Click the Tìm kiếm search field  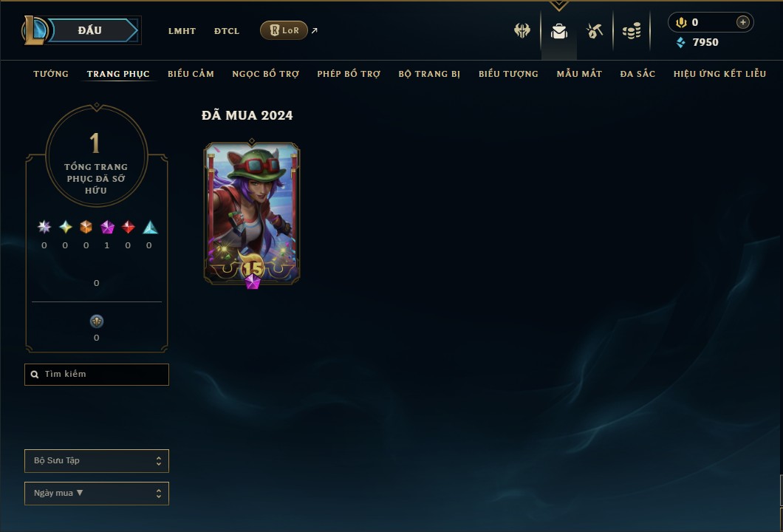[x=96, y=374]
